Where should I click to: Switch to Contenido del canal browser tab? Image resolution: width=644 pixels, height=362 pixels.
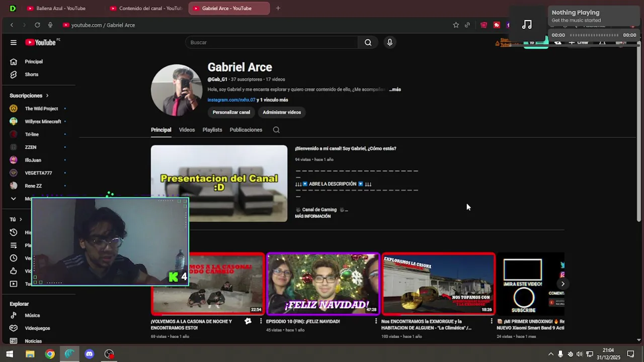[146, 8]
